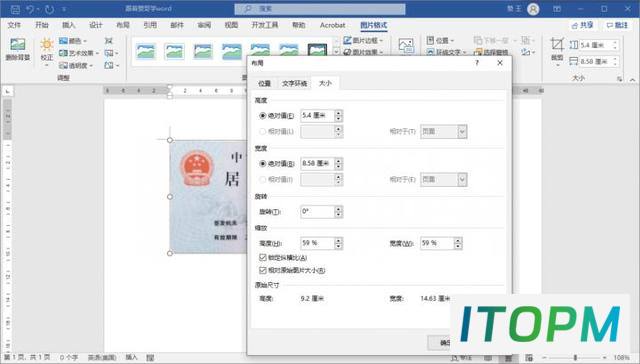Click the Remove Background (删除背景) icon
The image size is (640, 364).
click(18, 44)
